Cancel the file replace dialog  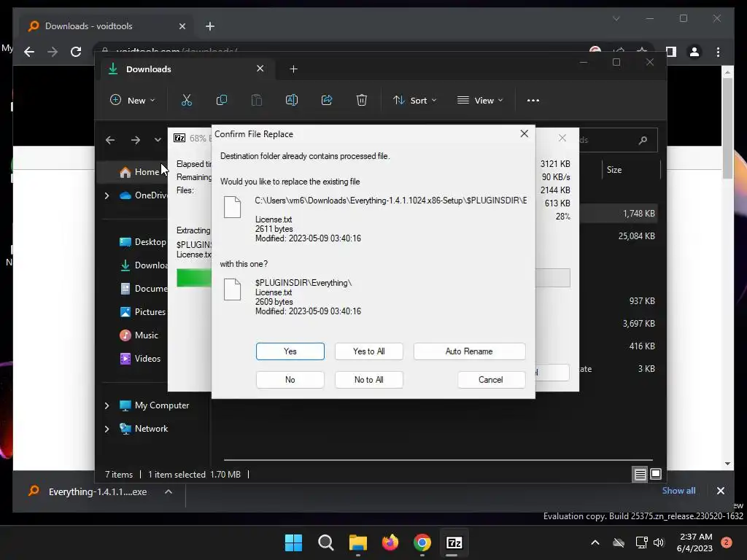click(491, 379)
